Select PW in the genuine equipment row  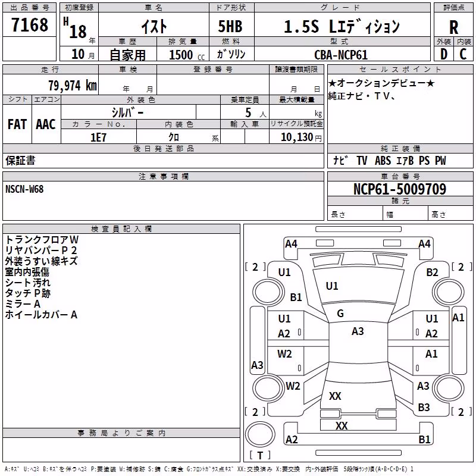click(x=440, y=160)
